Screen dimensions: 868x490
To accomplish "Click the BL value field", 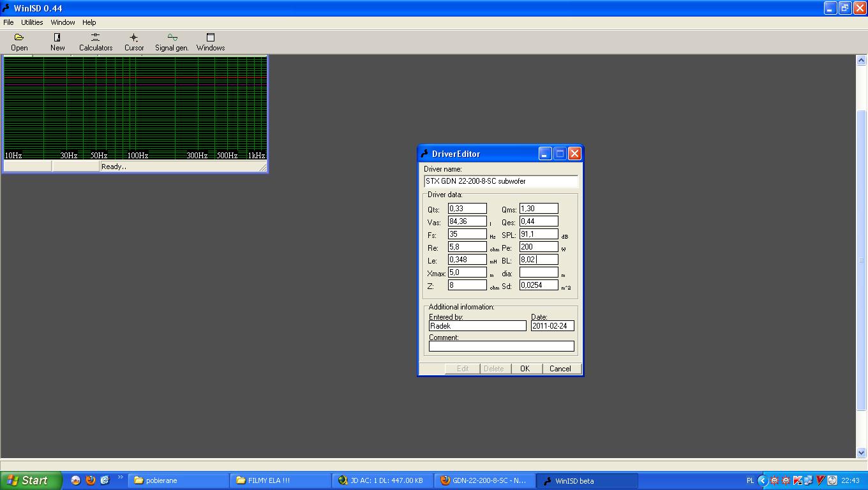I will [x=539, y=260].
